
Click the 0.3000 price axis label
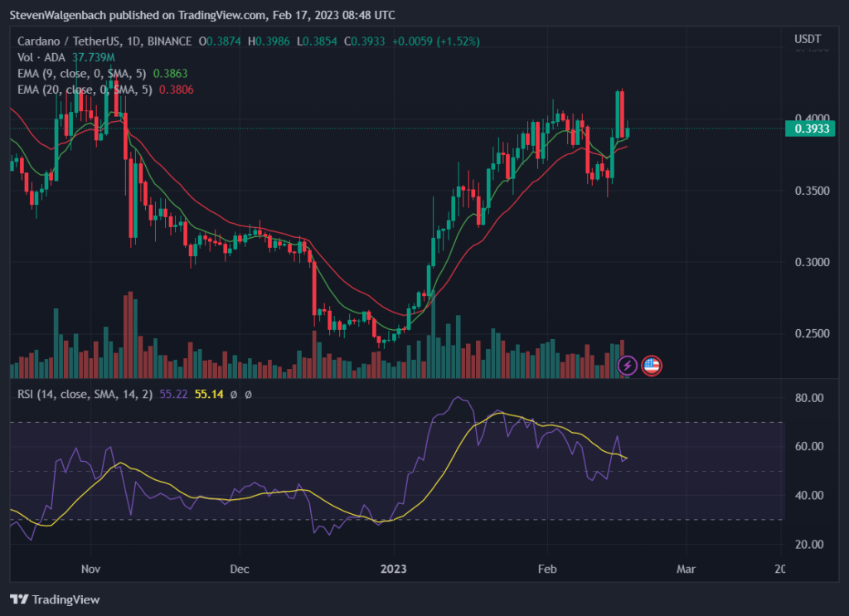812,262
